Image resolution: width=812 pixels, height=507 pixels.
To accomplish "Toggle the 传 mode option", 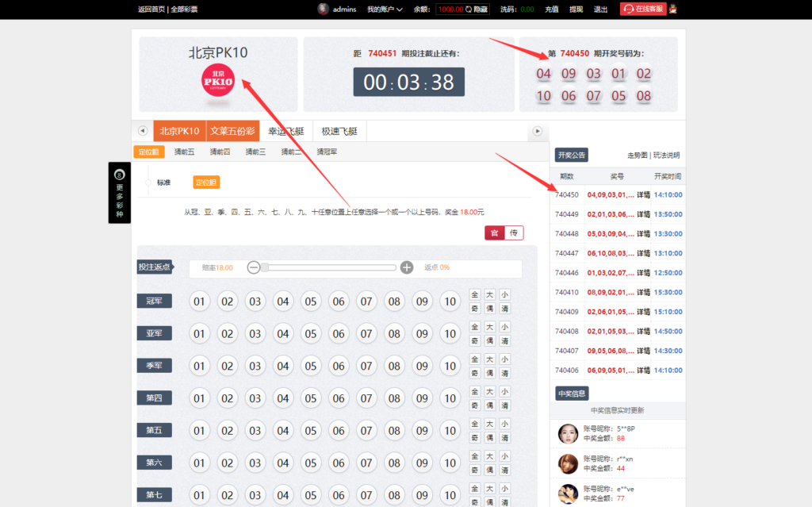I will [x=514, y=232].
